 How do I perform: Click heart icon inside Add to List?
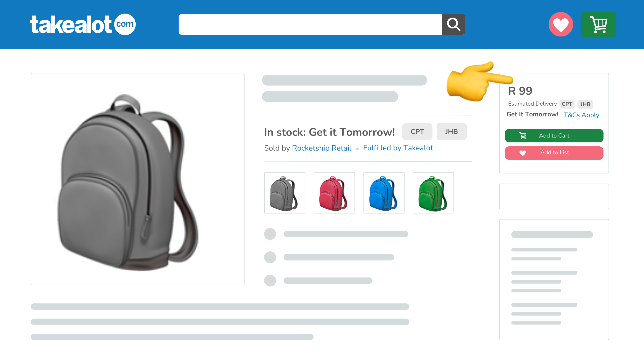tap(523, 153)
